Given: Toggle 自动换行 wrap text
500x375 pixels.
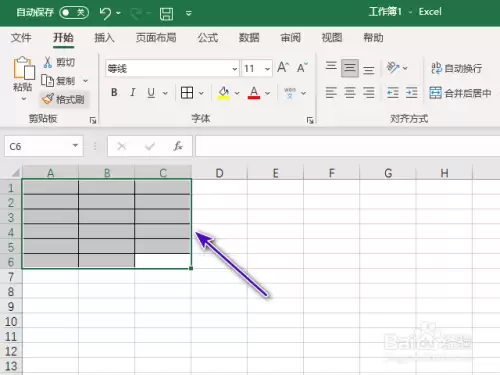Looking at the screenshot, I should (x=457, y=68).
